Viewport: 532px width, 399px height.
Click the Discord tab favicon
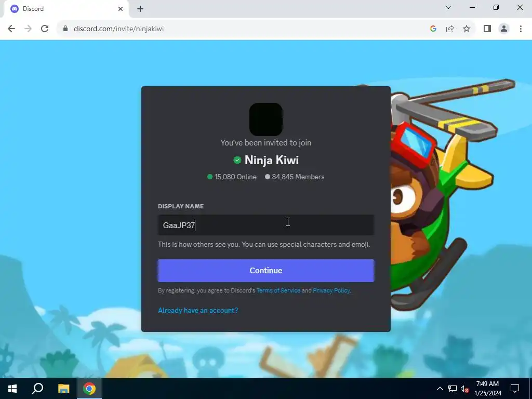point(14,9)
